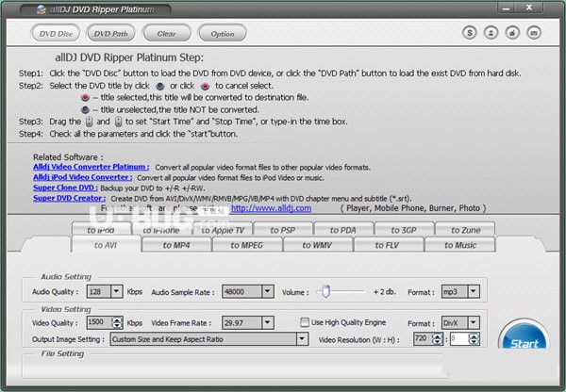Adjust the Volume slider handle

[x=326, y=291]
